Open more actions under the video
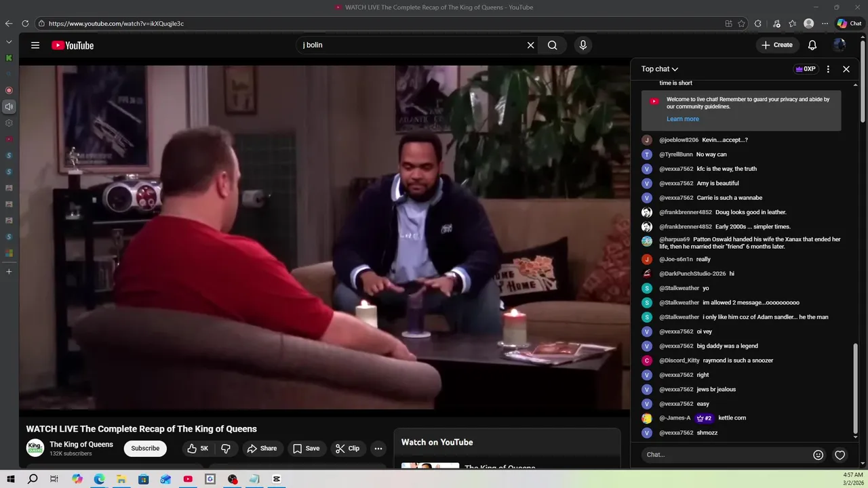Screen dimensions: 868x488 pos(378,449)
